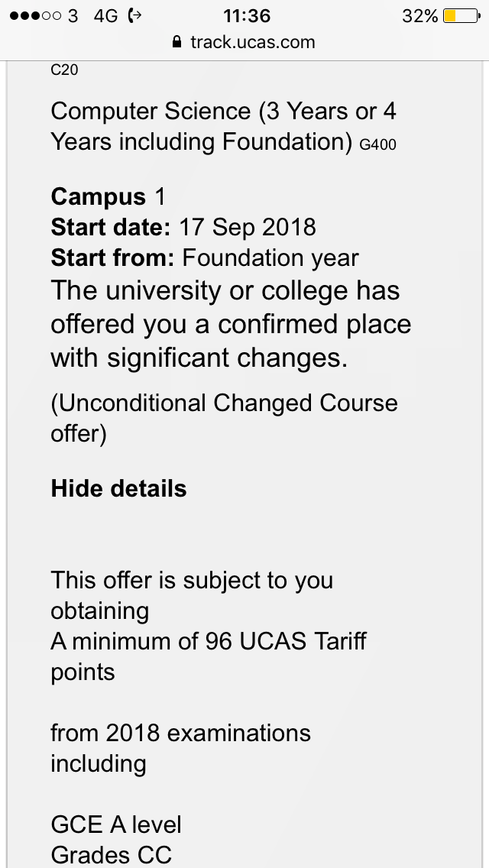Tap the Grades CC text
489x868 pixels.
click(x=111, y=855)
